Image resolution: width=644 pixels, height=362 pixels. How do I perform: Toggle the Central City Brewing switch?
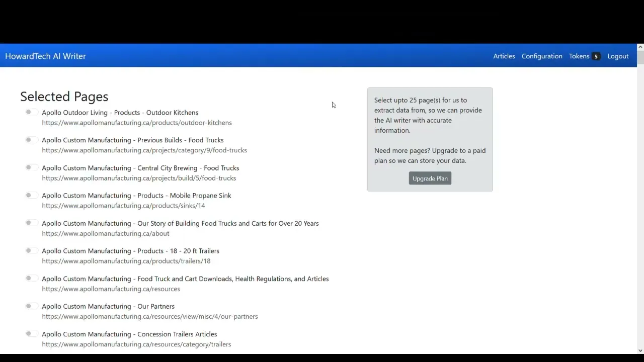coord(31,167)
